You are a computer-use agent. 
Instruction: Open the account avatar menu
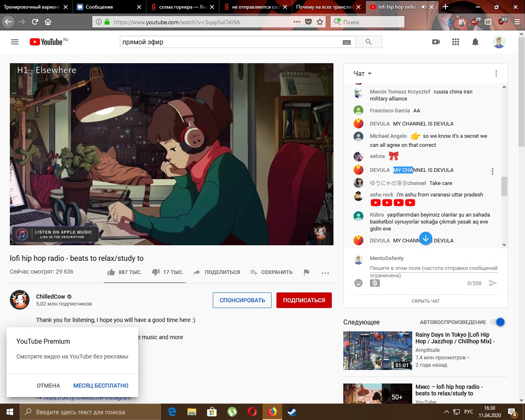click(499, 42)
